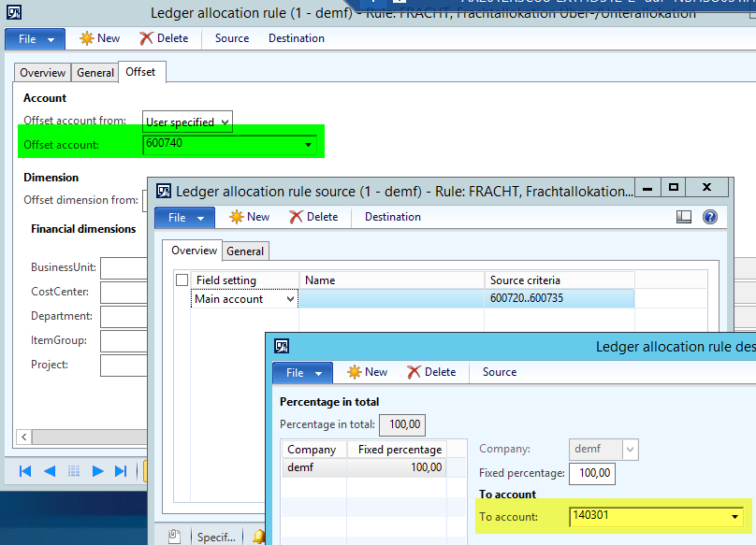Click the Fixed percentage input field
Screen dimensions: 756x545
pyautogui.click(x=594, y=474)
